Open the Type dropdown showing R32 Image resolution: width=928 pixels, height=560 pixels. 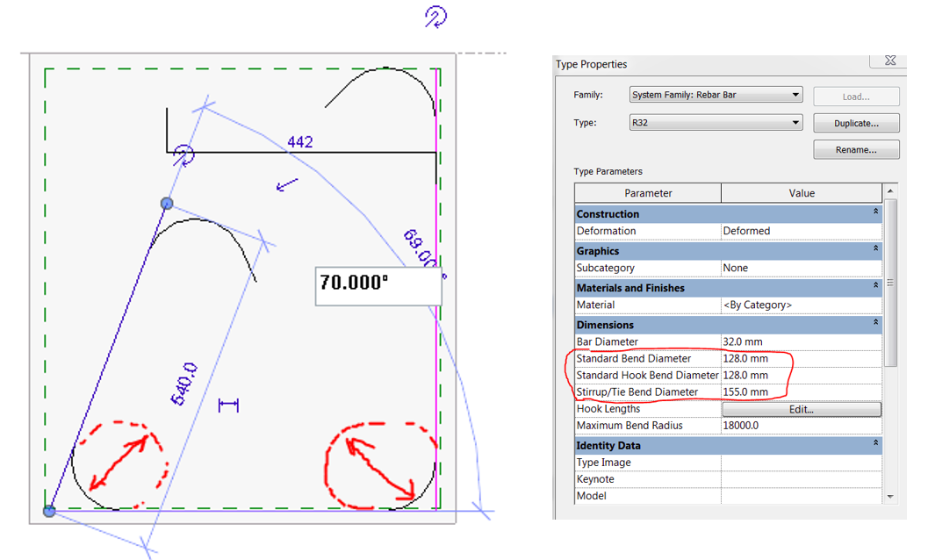(x=794, y=122)
